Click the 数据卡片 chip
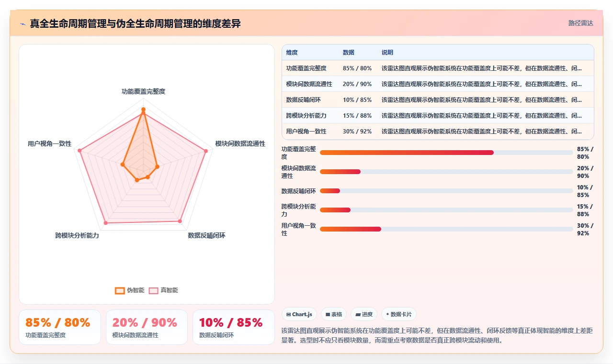The width and height of the screenshot is (613, 364). (399, 314)
